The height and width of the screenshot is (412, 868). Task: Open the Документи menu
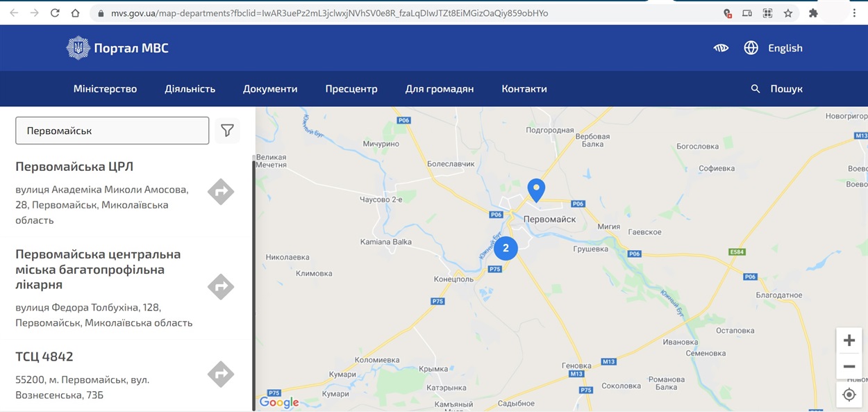pos(270,89)
